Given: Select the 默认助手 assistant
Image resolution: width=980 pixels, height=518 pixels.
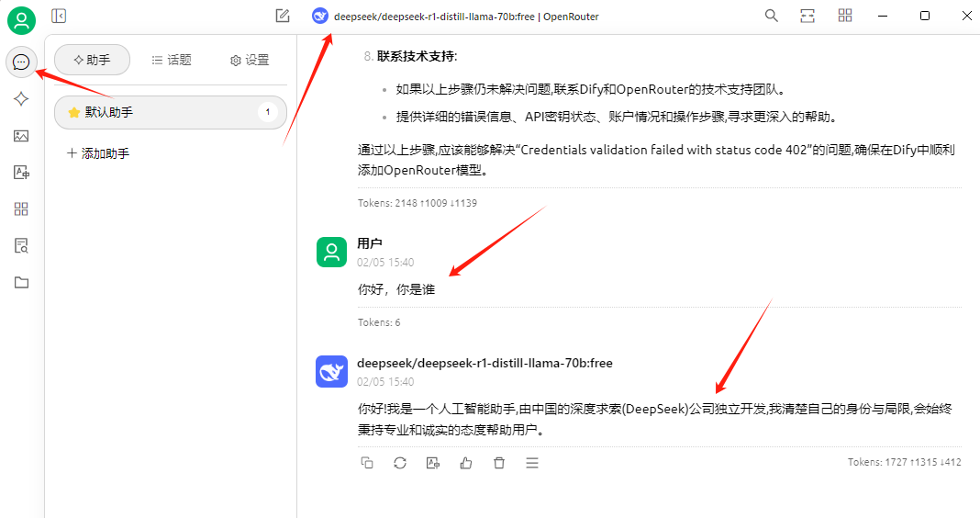Looking at the screenshot, I should coord(171,113).
